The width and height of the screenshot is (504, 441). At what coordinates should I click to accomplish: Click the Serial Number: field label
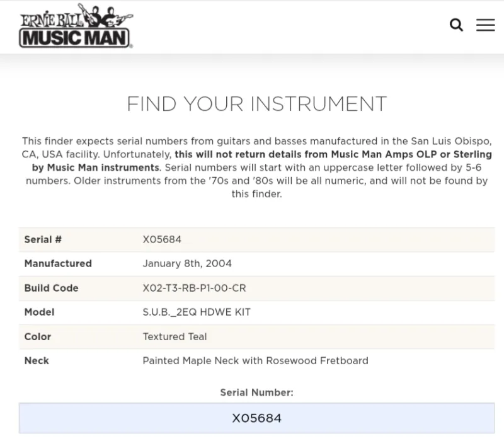[x=256, y=392]
